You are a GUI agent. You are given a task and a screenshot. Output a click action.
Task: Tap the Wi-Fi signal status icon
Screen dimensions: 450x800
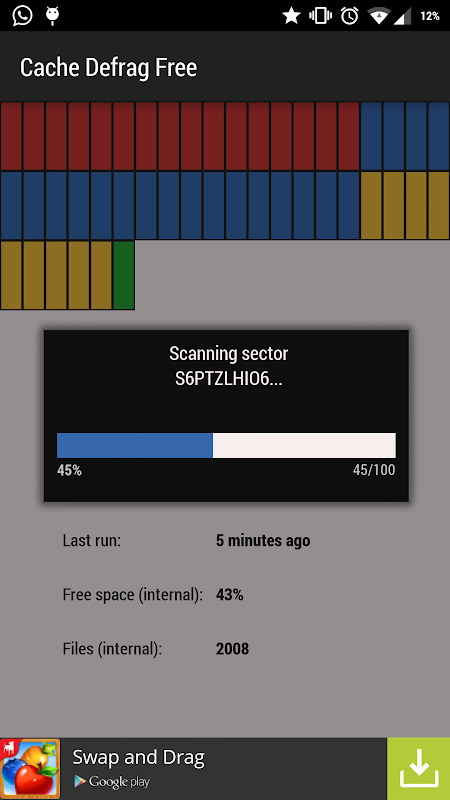pos(379,16)
